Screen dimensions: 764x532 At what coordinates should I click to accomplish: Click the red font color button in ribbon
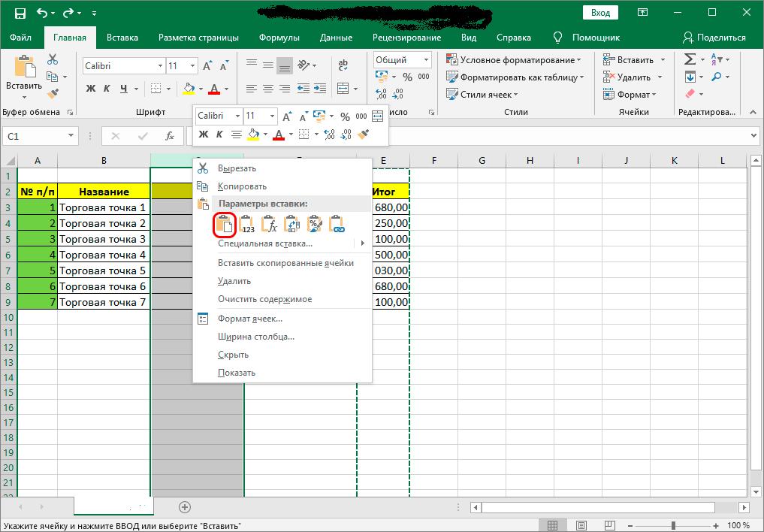coord(214,89)
